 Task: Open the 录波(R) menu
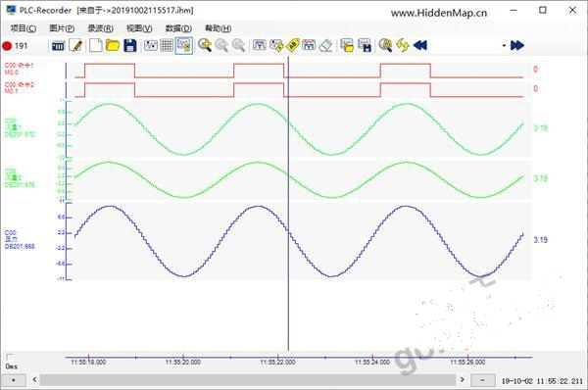click(x=101, y=28)
